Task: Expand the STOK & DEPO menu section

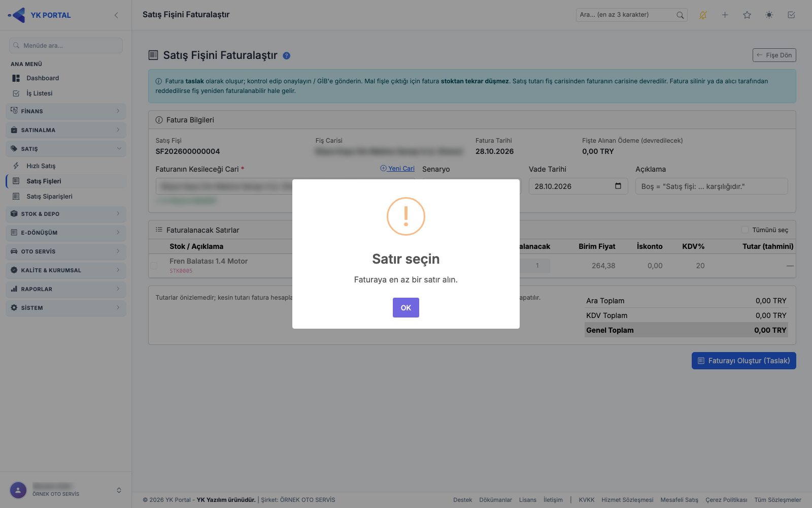Action: [66, 214]
